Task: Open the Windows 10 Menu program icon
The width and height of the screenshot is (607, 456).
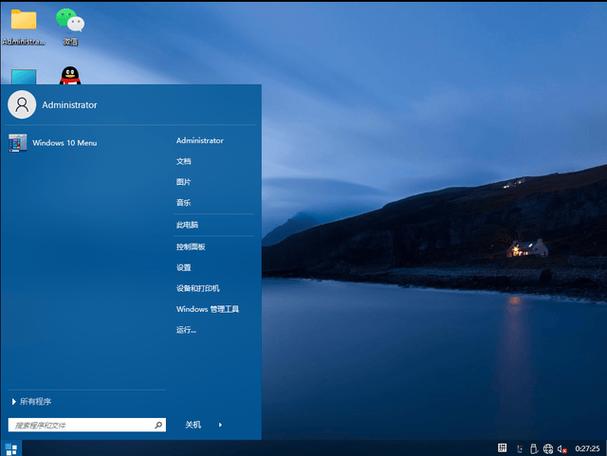Action: (18, 143)
